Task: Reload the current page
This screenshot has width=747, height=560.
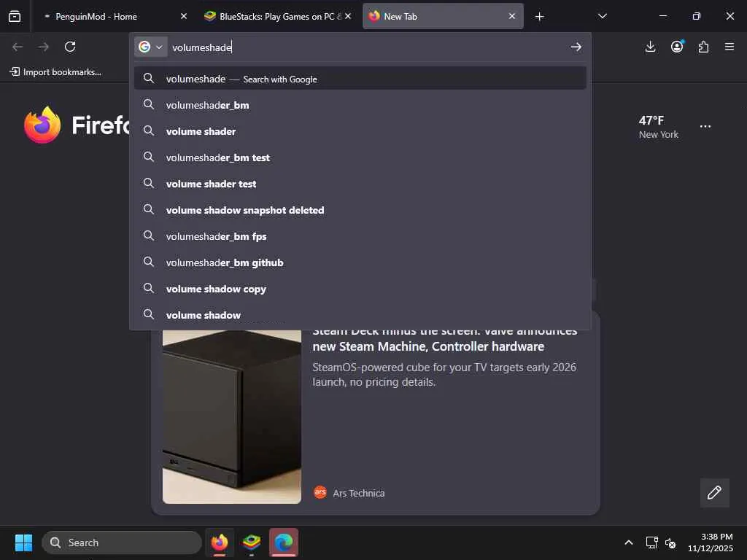Action: (x=70, y=47)
